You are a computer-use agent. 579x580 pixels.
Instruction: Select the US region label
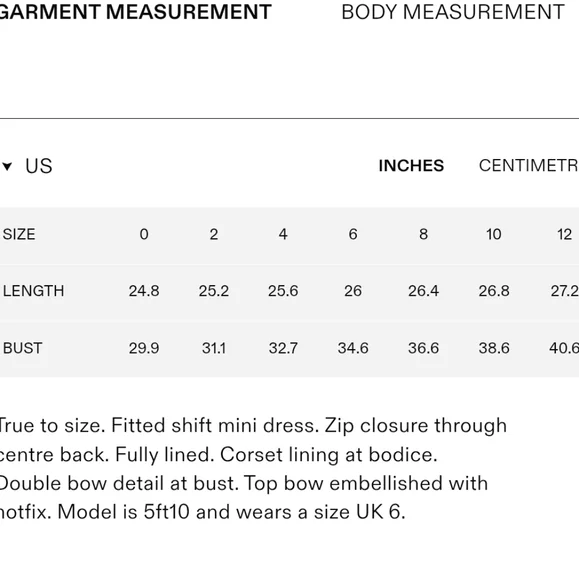point(39,166)
